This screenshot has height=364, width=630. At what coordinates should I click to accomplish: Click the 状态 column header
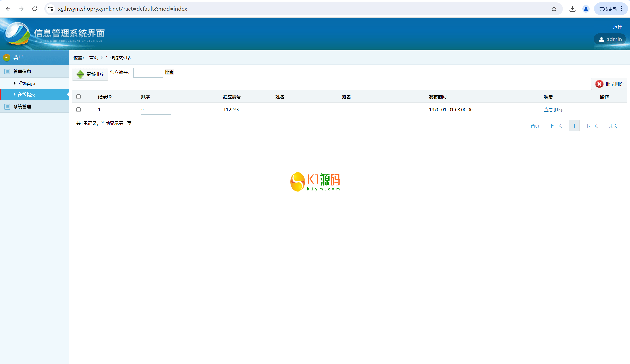coord(548,97)
